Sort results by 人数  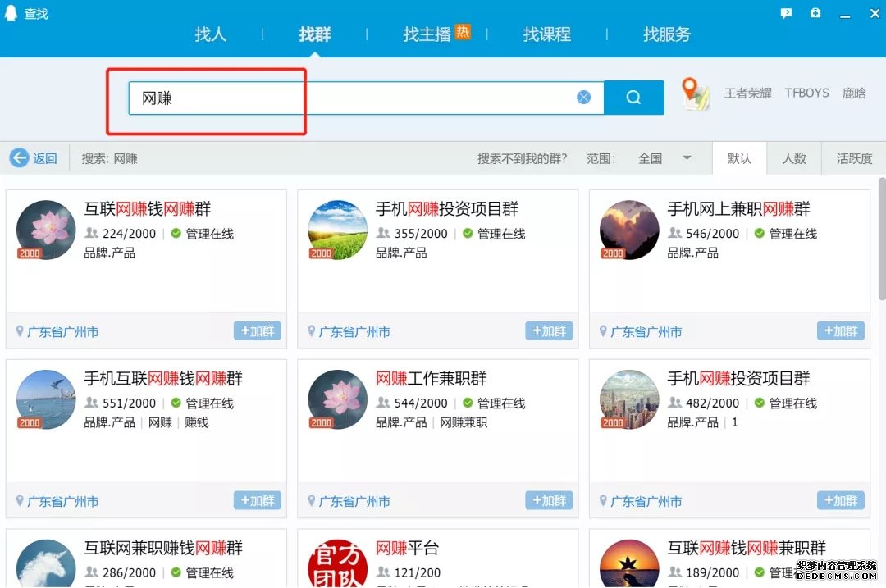tap(794, 158)
